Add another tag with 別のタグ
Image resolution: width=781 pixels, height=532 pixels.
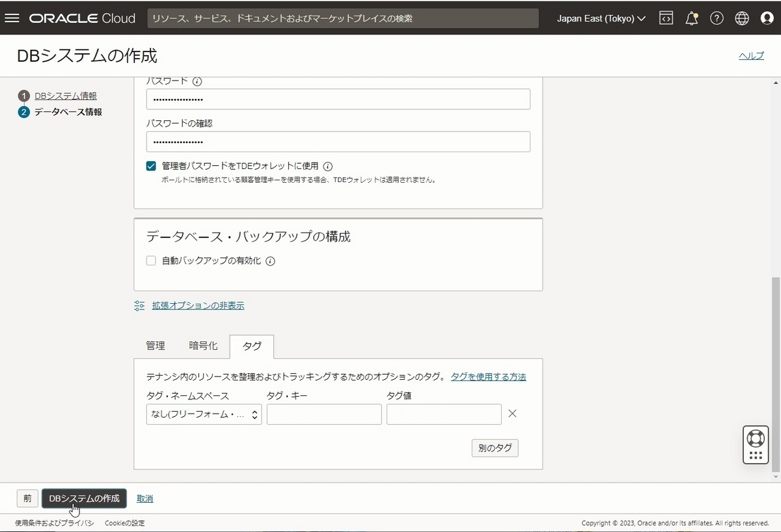pyautogui.click(x=495, y=447)
